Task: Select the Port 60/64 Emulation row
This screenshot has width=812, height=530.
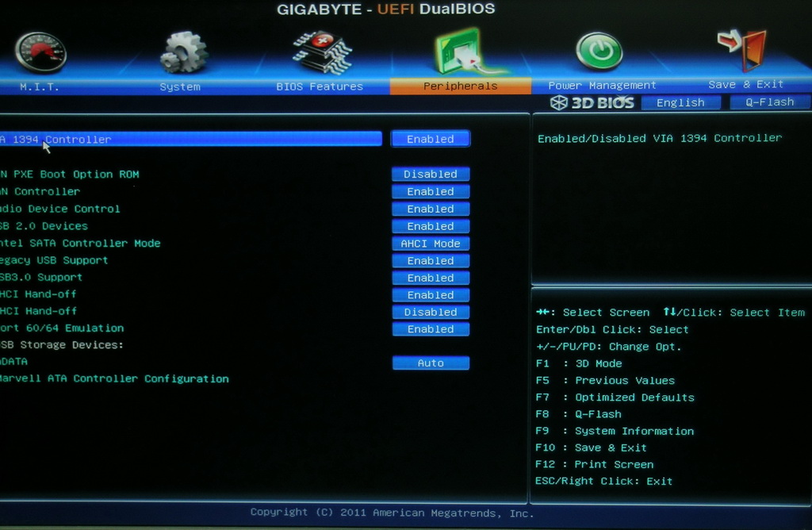Action: [x=62, y=328]
